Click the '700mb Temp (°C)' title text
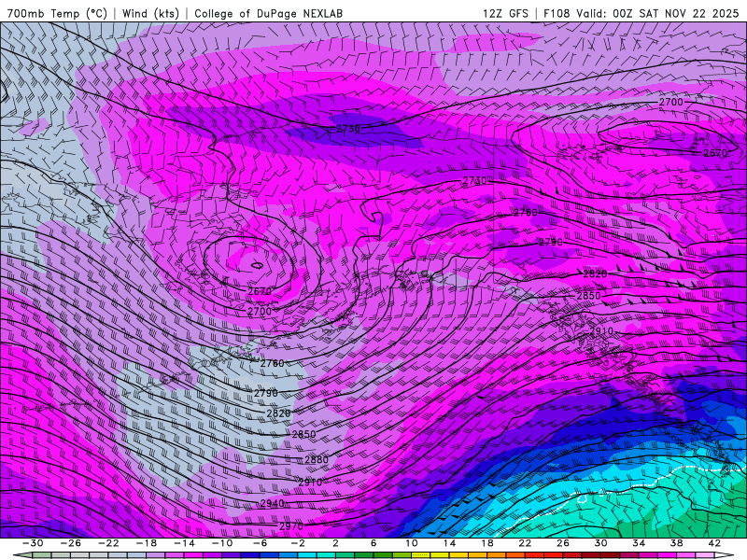 tap(57, 13)
